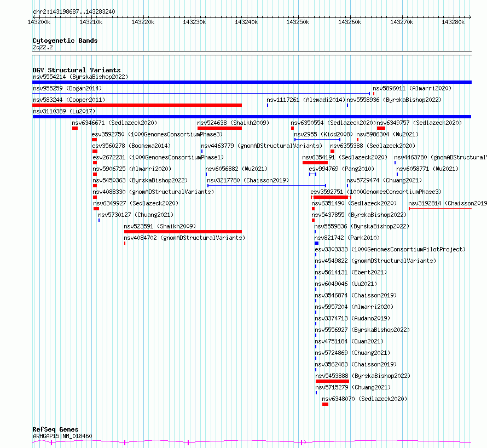Click esv3303333 (1000GenomesConsortiumPilotProject) label
The height and width of the screenshot is (448, 487).
click(390, 249)
